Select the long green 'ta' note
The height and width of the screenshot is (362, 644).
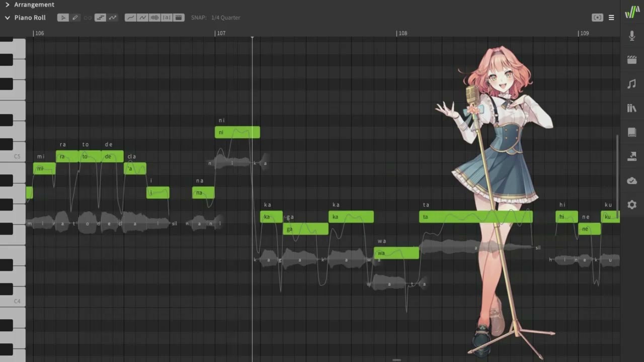[x=476, y=217]
